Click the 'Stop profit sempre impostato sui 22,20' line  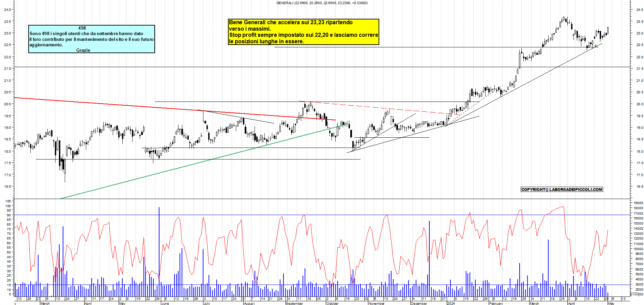click(304, 35)
